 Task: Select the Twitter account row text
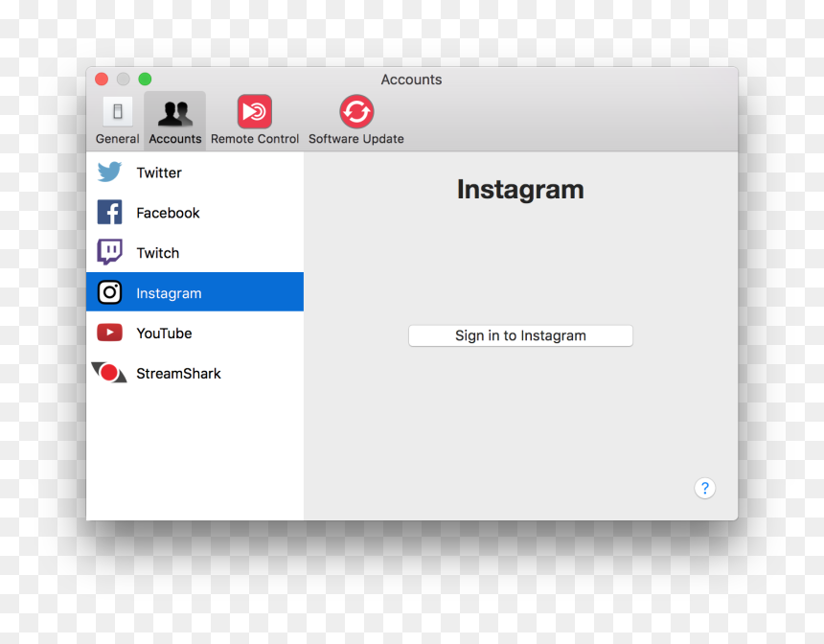pos(159,172)
